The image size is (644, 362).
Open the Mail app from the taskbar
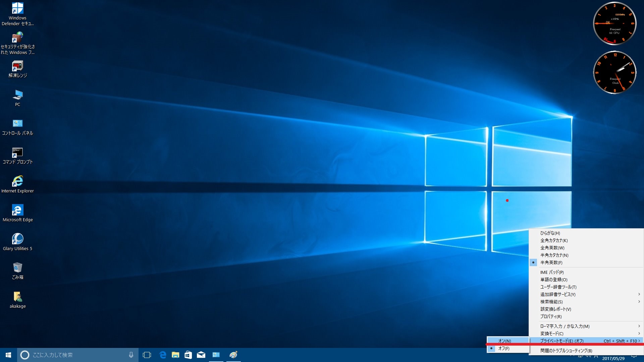(201, 355)
